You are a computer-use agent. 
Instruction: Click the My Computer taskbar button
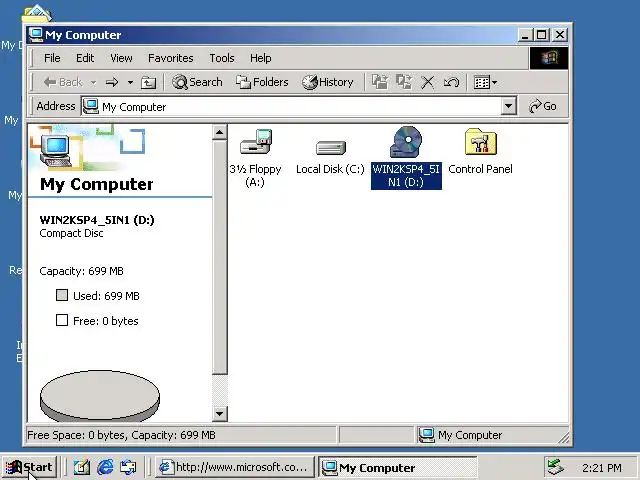click(398, 467)
